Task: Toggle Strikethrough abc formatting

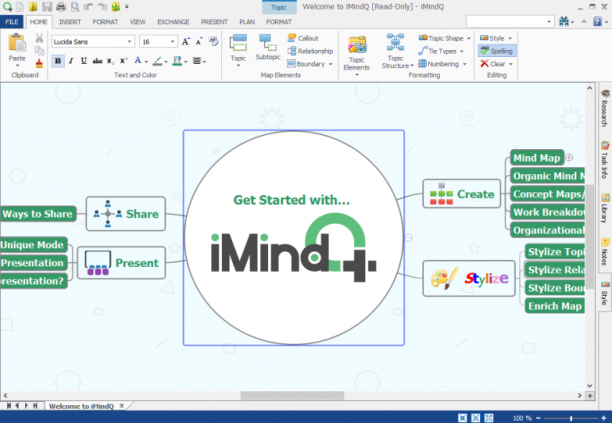Action: (x=97, y=61)
